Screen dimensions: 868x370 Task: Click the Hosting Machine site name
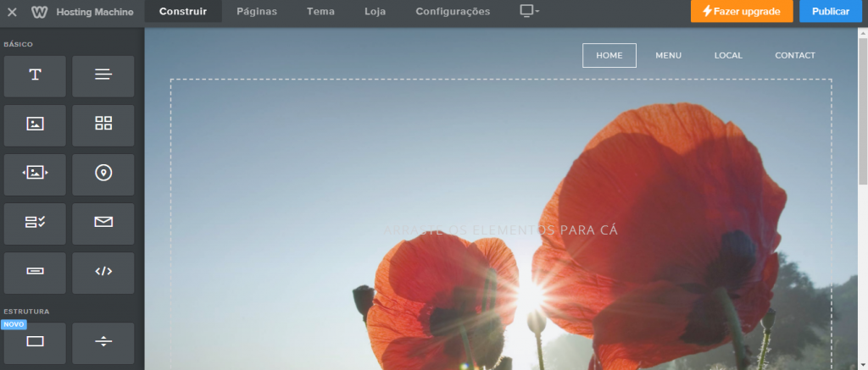pos(95,12)
